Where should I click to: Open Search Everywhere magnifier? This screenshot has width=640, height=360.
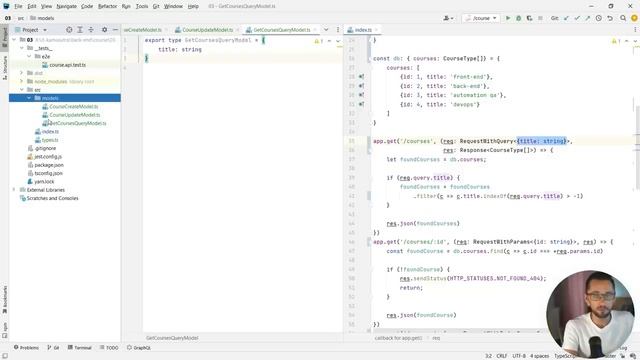tap(623, 18)
